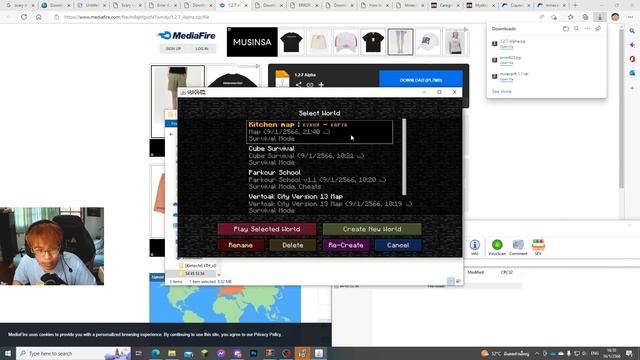Click the green VirusScan icon
640x360 pixels.
(x=497, y=247)
